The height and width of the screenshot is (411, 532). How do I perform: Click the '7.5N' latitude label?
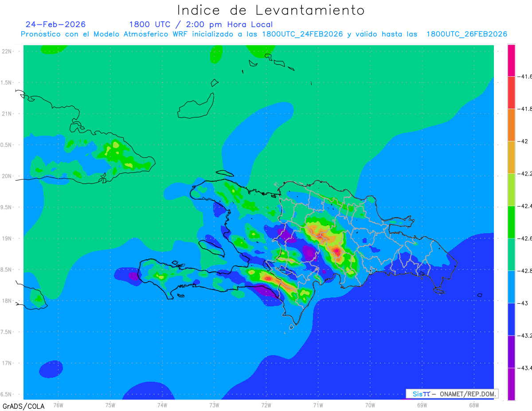point(7,332)
